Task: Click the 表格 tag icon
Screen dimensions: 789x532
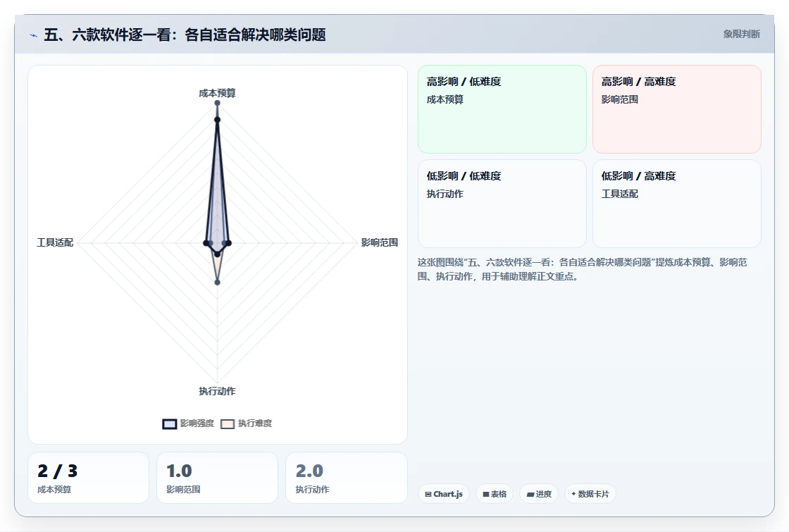Action: 486,494
